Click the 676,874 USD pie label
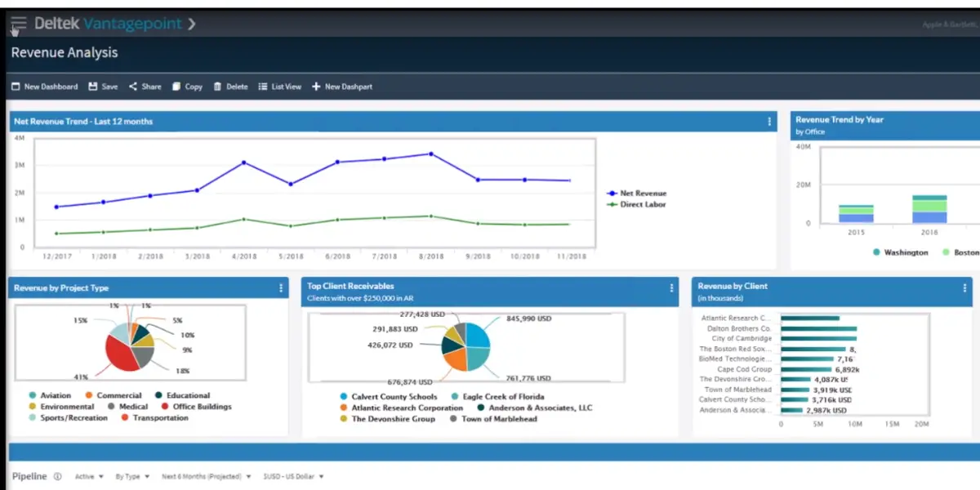Screen dimensions: 980x490 point(409,381)
